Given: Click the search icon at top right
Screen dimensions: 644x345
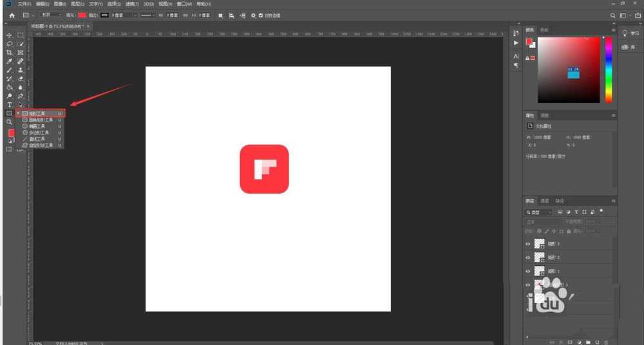Looking at the screenshot, I should point(612,15).
